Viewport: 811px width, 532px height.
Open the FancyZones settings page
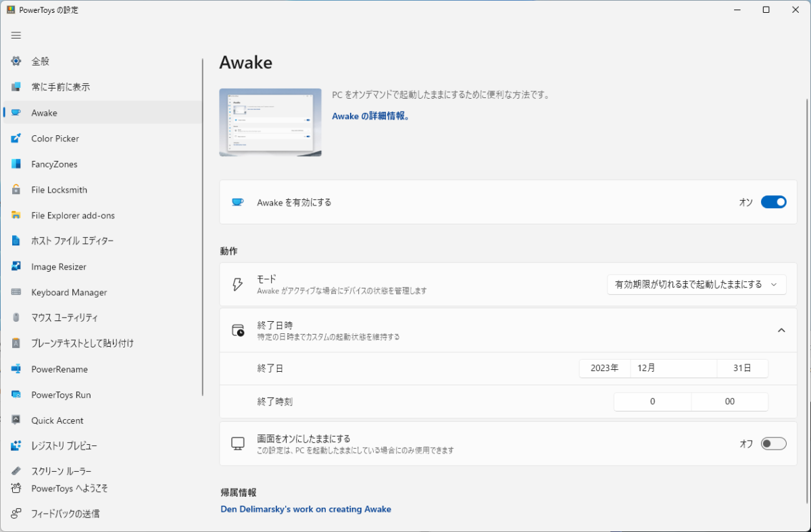(103, 164)
